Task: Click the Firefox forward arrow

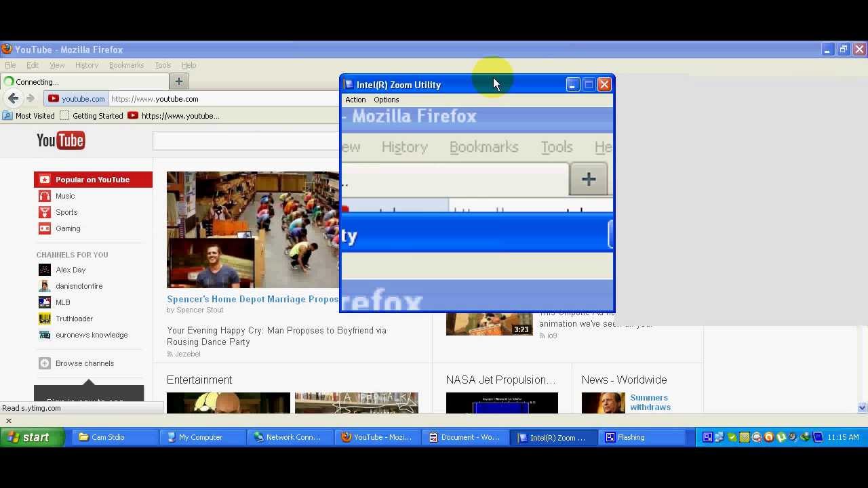Action: coord(30,98)
